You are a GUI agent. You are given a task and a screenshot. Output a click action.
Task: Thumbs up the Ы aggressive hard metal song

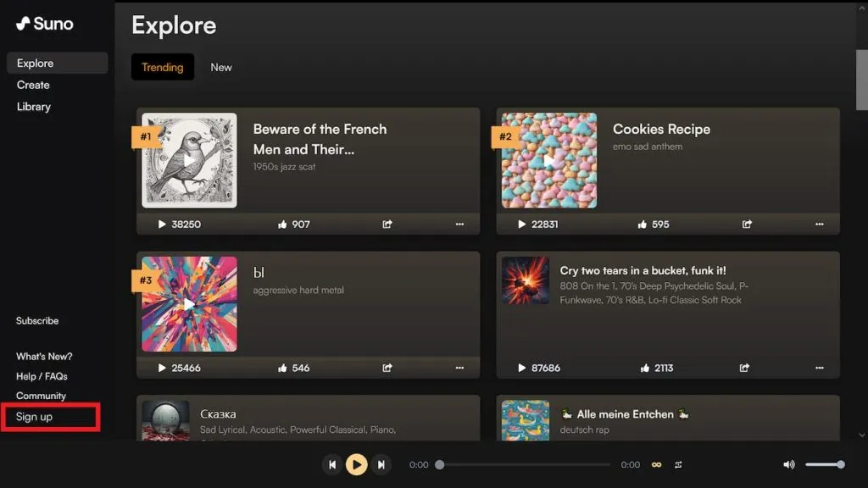282,368
